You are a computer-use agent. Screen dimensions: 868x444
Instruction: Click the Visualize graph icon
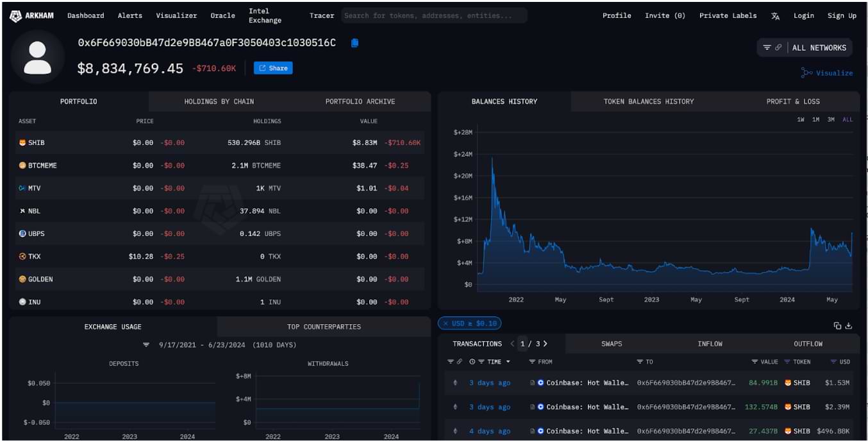click(806, 73)
